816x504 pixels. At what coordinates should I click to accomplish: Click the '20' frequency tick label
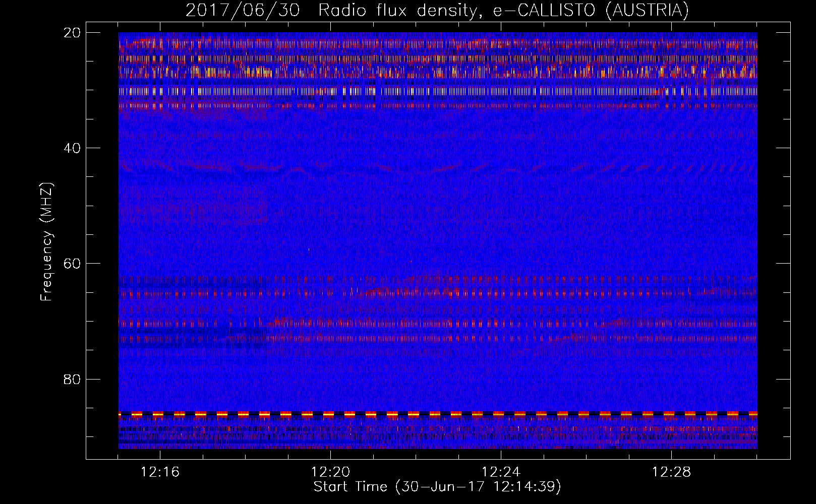[x=72, y=32]
